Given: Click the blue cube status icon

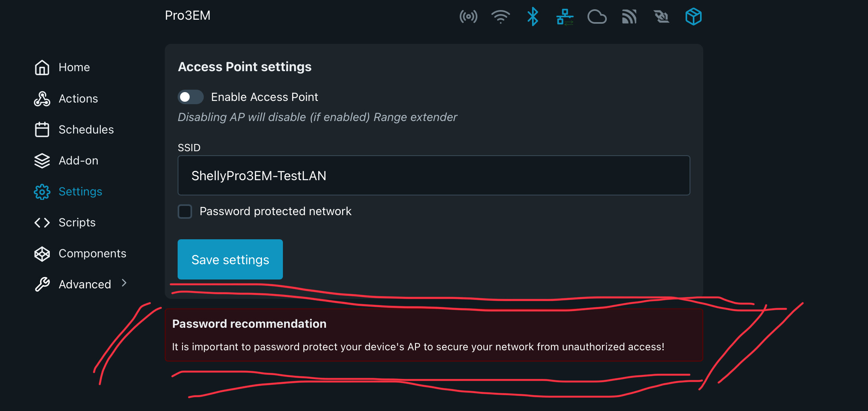Looking at the screenshot, I should (693, 17).
